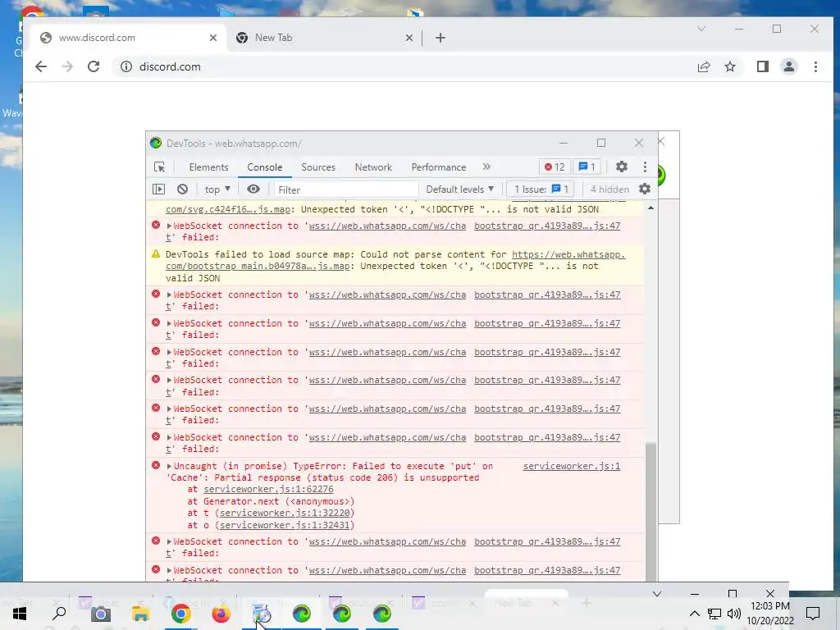Open the svg.c424f16 js.map link

tap(228, 209)
